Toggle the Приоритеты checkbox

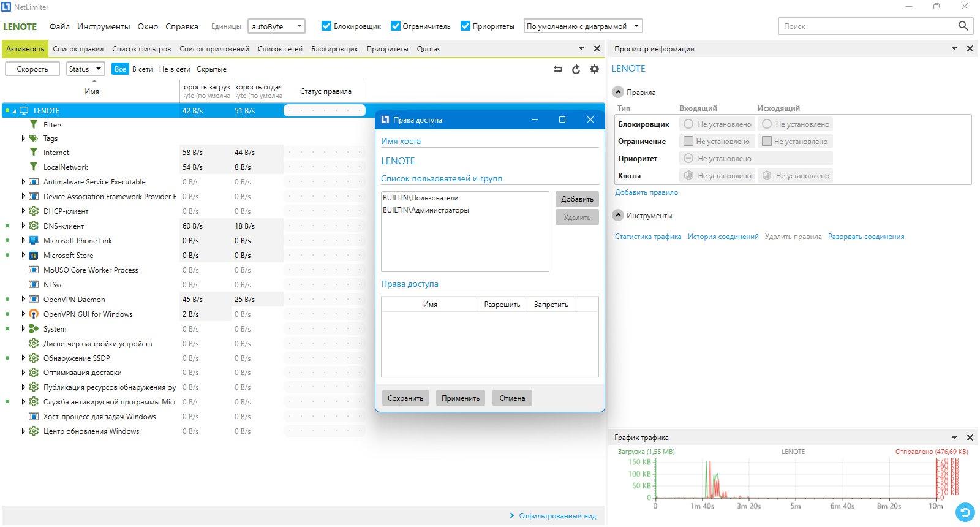(x=466, y=26)
